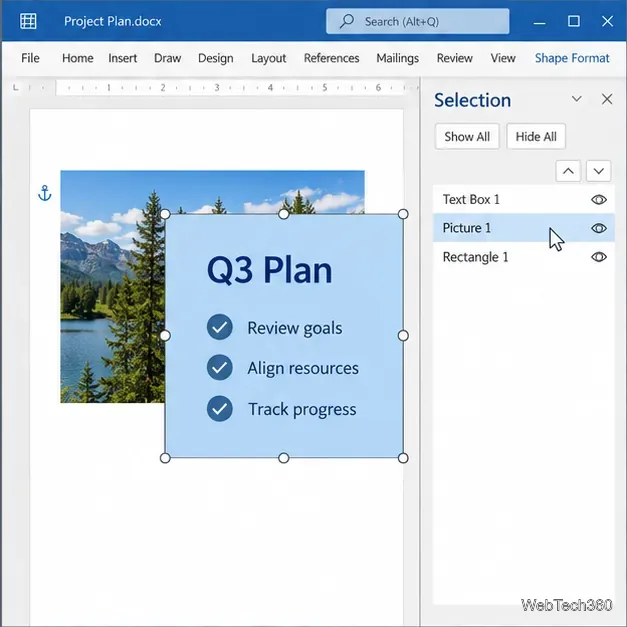Select the Shape Format tab
The image size is (627, 627).
(572, 58)
